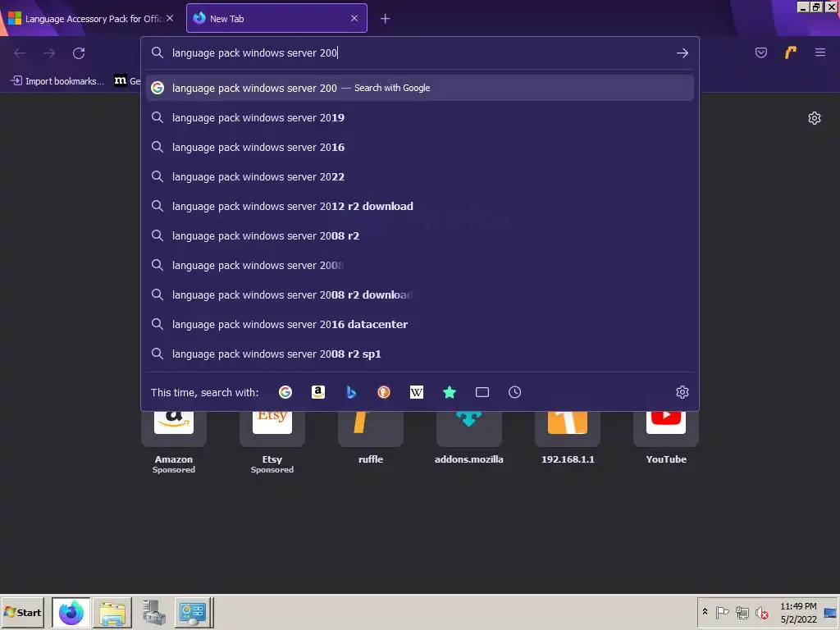Open Firefox from the taskbar
This screenshot has height=630, width=840.
tap(71, 612)
